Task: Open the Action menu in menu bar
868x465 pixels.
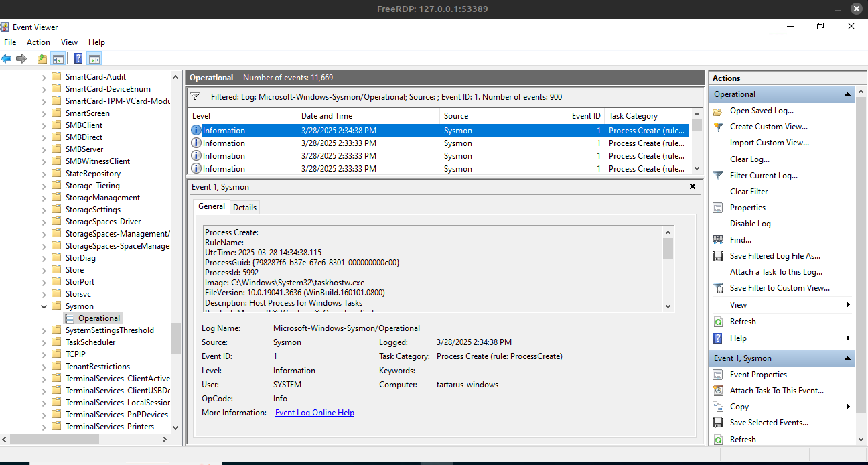Action: pos(38,42)
